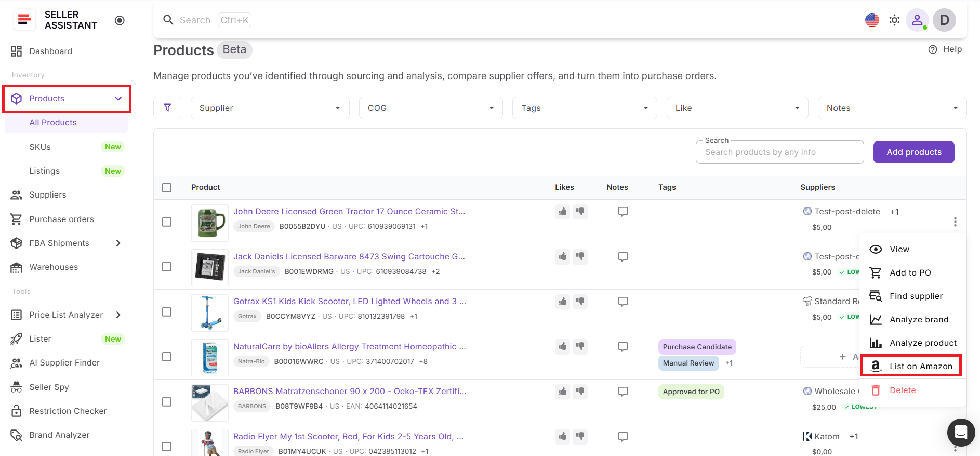980x456 pixels.
Task: Collapse the Products sidebar section
Action: 118,99
